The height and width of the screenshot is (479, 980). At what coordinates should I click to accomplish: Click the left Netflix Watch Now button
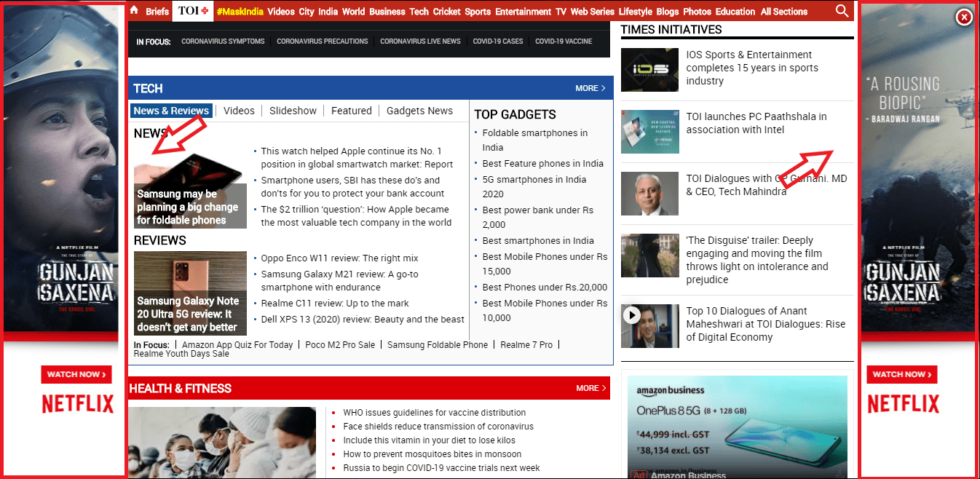point(76,374)
